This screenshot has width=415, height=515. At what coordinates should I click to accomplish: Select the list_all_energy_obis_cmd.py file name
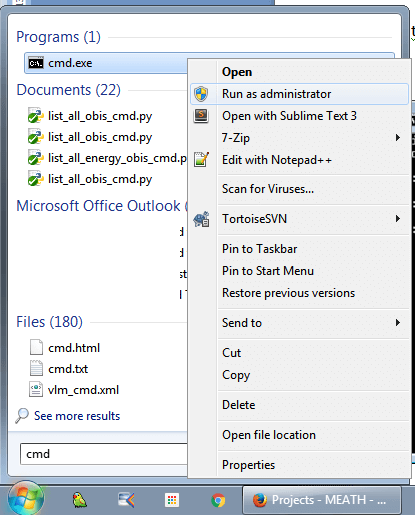click(x=118, y=158)
